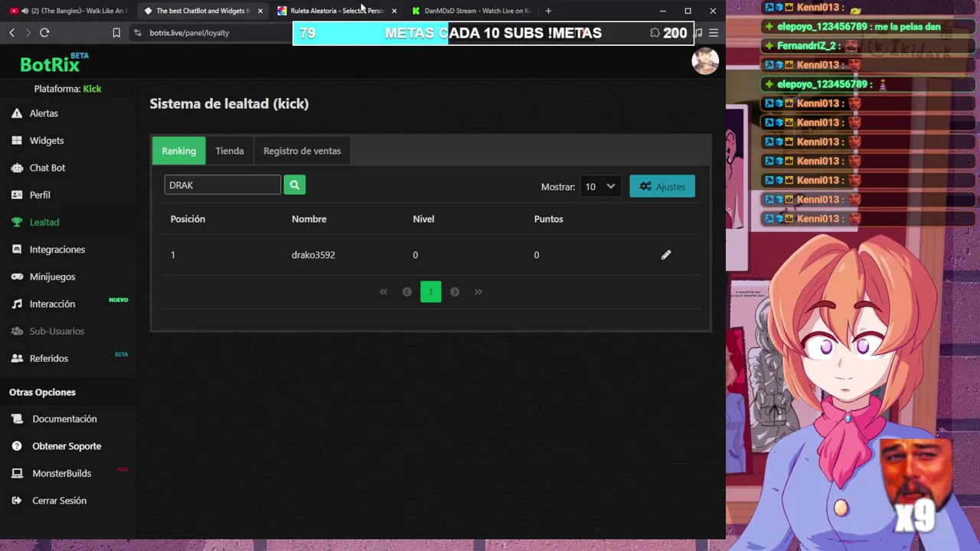This screenshot has width=980, height=551.
Task: Close the BotRix ChatBot tab
Action: pos(260,11)
